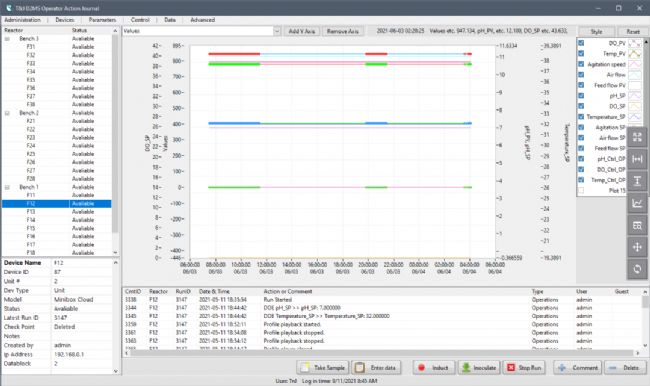Collapse the Bench 1 tree node
The width and height of the screenshot is (650, 386).
pyautogui.click(x=7, y=187)
